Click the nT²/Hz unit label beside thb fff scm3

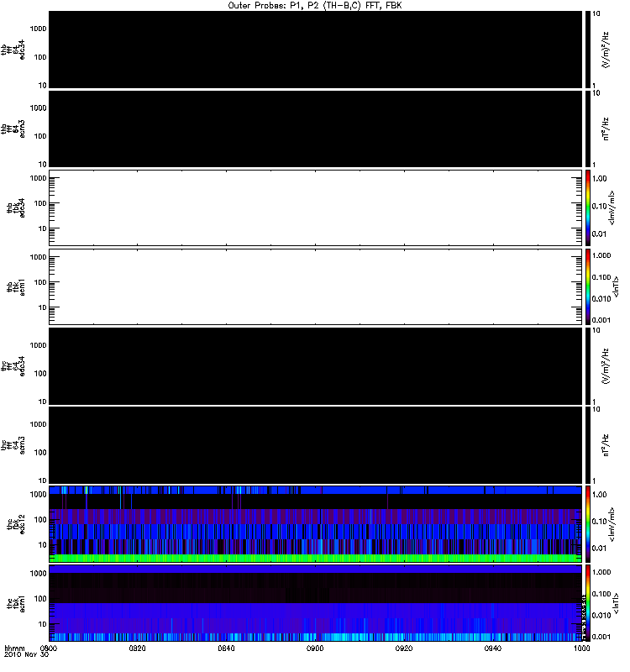(x=606, y=129)
